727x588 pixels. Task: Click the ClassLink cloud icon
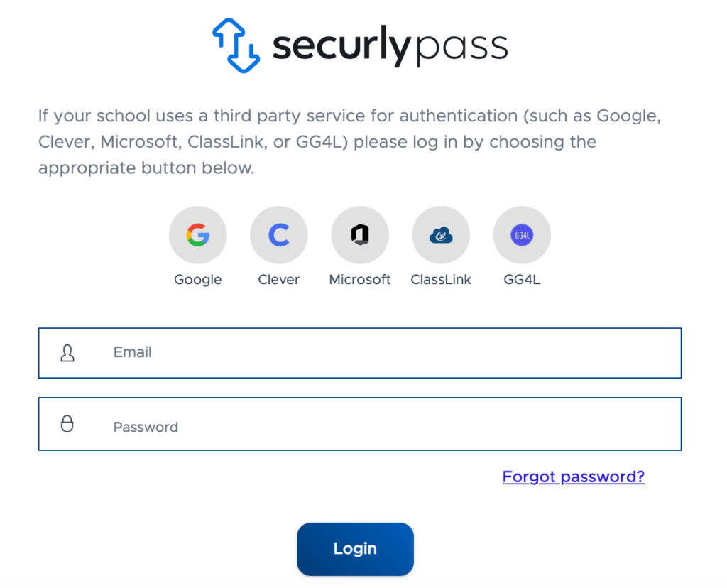pos(441,235)
